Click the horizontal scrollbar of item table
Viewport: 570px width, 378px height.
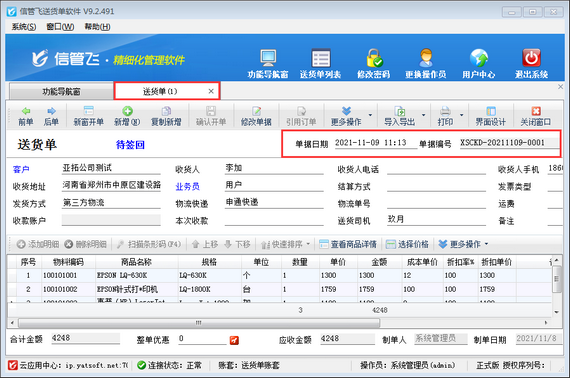[x=198, y=323]
